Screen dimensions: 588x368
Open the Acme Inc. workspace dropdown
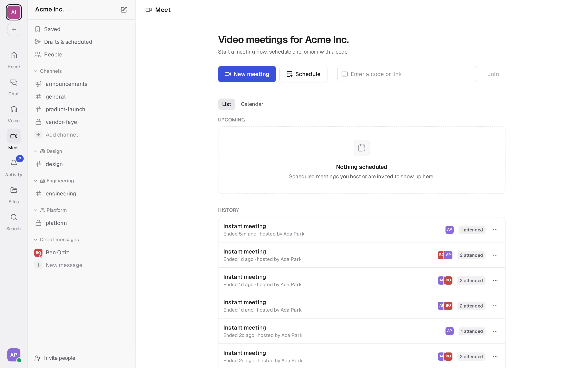coord(53,9)
